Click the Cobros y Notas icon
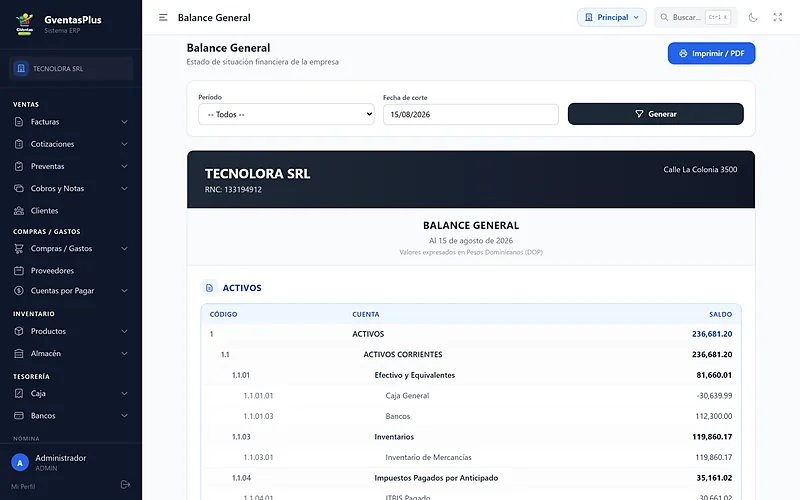 tap(19, 188)
